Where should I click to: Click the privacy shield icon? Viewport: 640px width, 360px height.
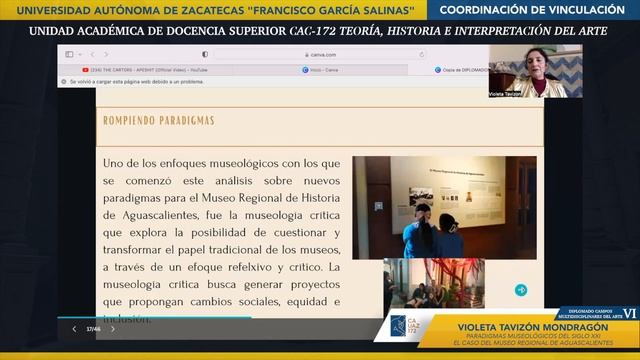click(205, 54)
